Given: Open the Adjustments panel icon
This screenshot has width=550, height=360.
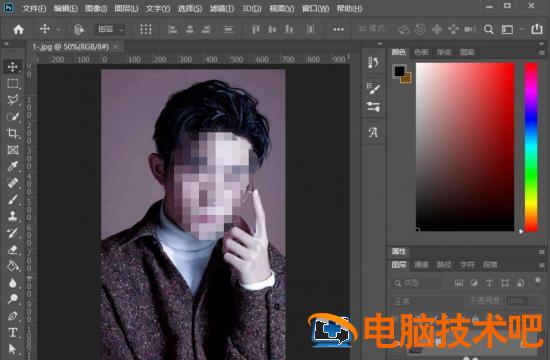Looking at the screenshot, I should tap(373, 107).
